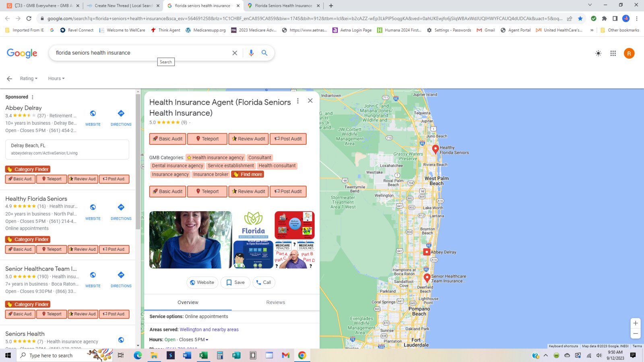Reload the page with the refresh icon
Screen dimensions: 644x362
point(29,18)
